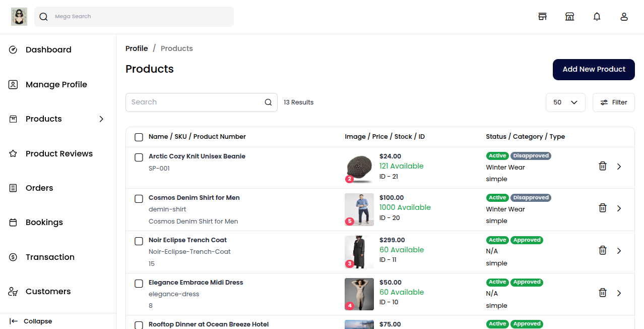This screenshot has height=329, width=644.
Task: Click the Add New Product button
Action: click(x=593, y=69)
